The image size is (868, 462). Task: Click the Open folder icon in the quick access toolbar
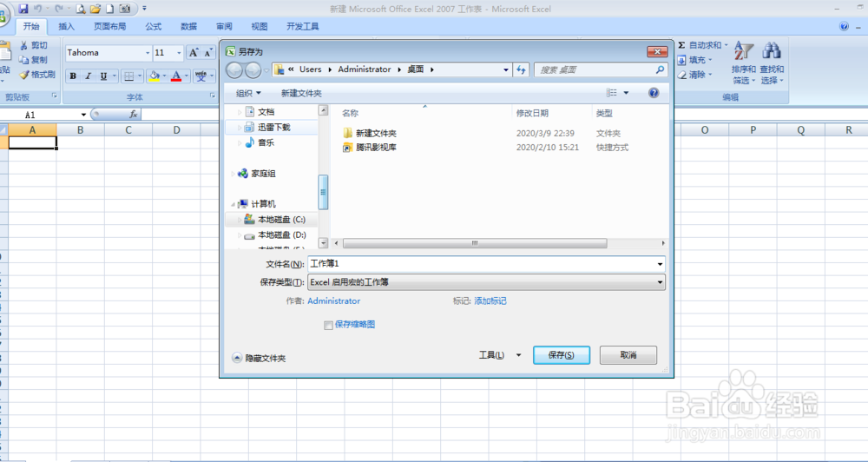coord(95,9)
